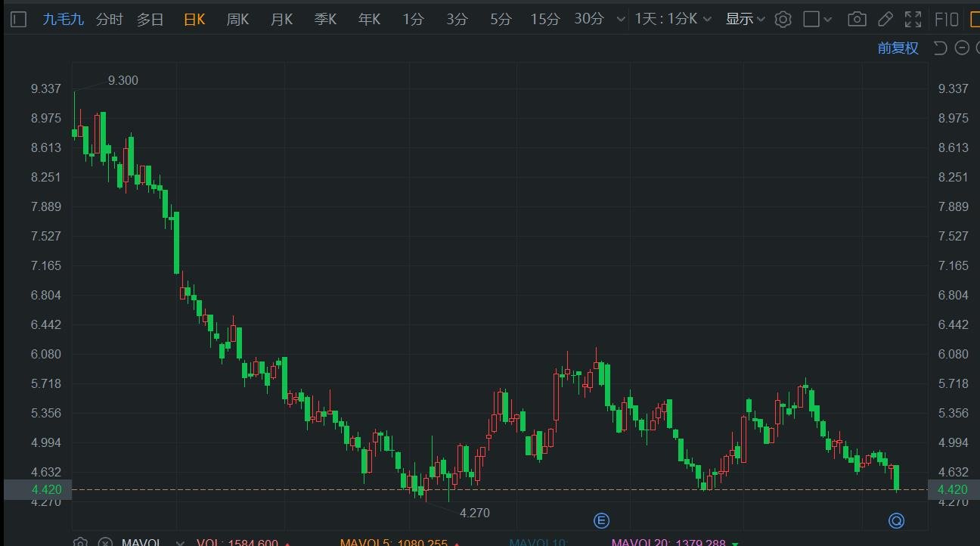This screenshot has width=980, height=546.
Task: Select the 年K yearly tab
Action: 369,19
